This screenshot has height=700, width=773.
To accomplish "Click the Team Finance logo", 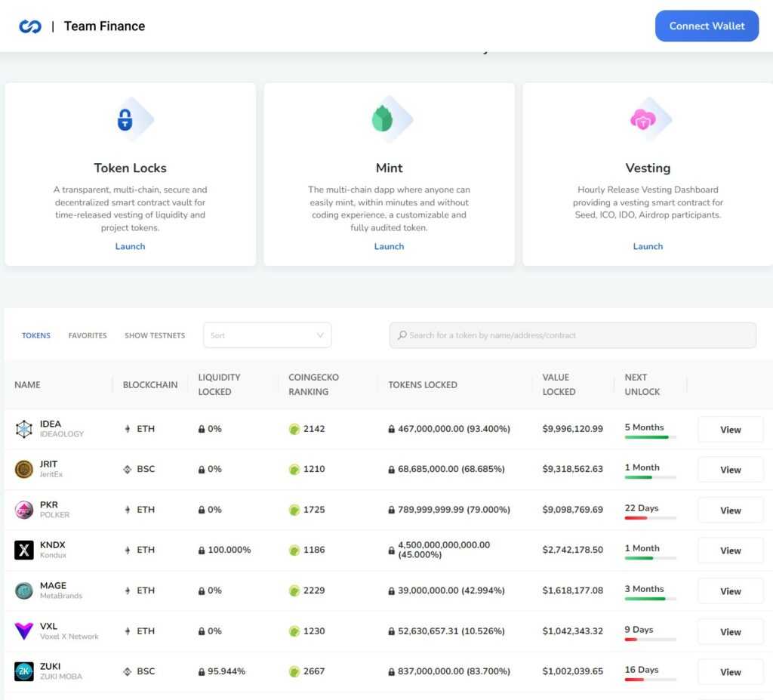I will point(29,25).
